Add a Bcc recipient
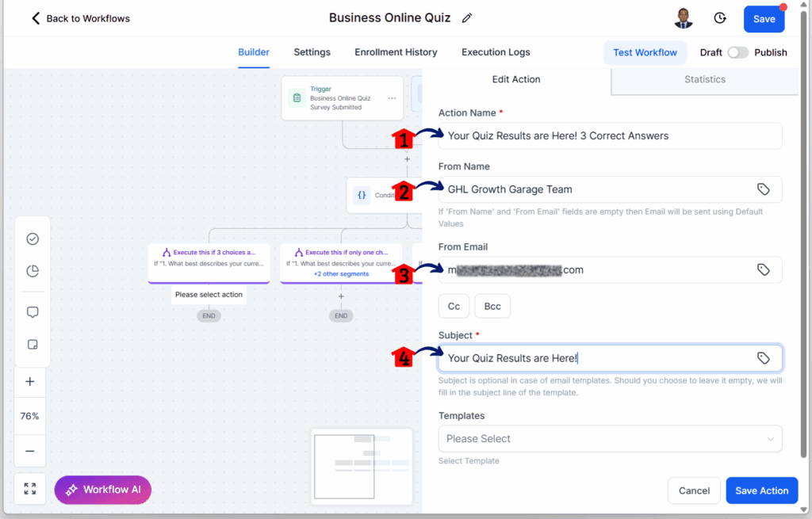The height and width of the screenshot is (519, 812). point(492,307)
